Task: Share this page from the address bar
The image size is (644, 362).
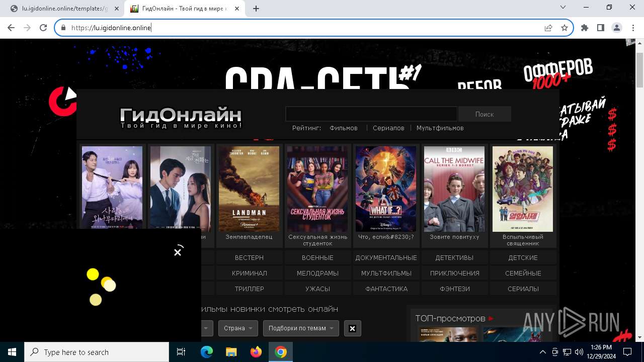Action: point(548,28)
